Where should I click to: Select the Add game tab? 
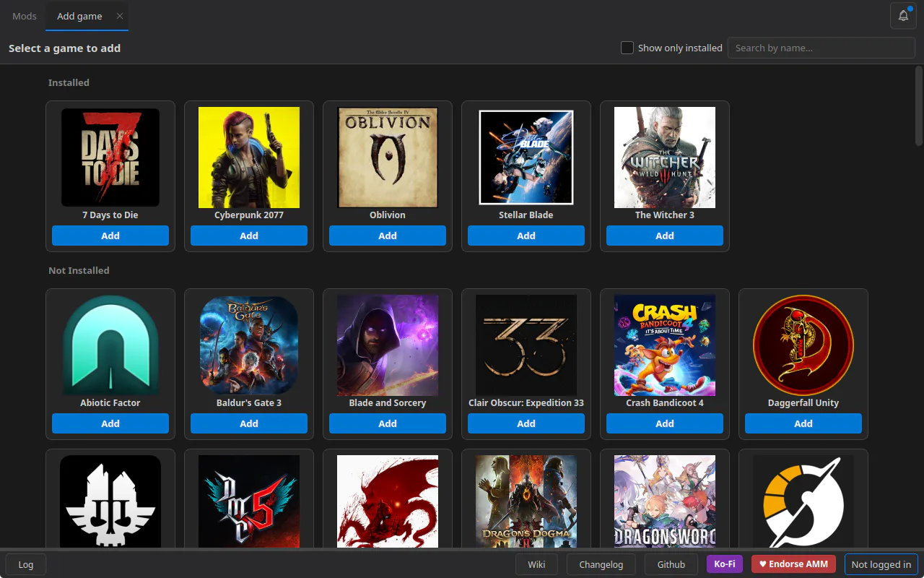click(x=79, y=16)
